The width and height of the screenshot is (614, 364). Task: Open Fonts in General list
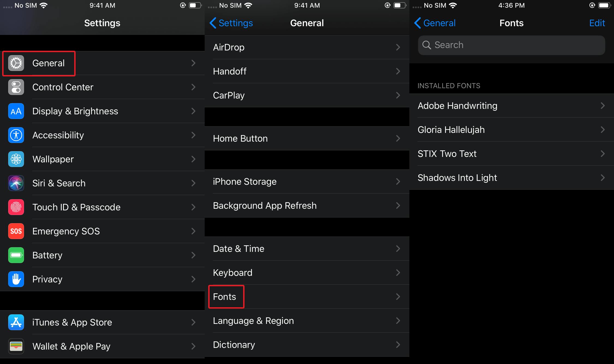307,297
